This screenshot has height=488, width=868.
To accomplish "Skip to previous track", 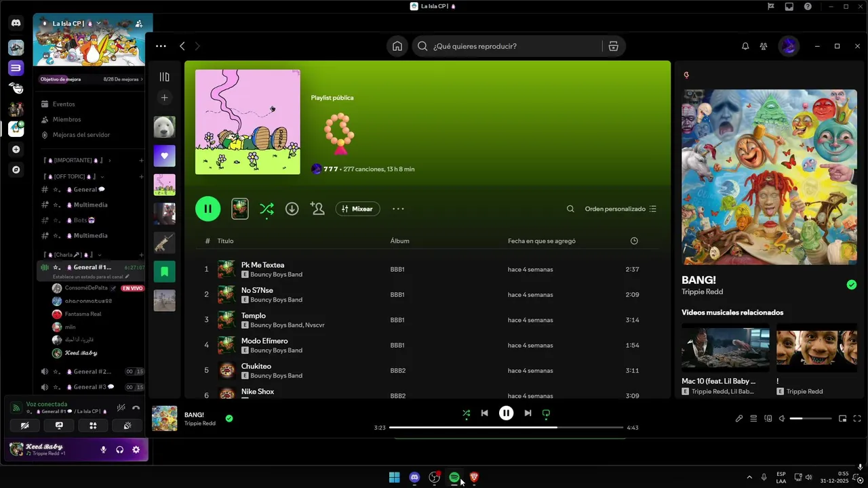I will click(x=484, y=413).
